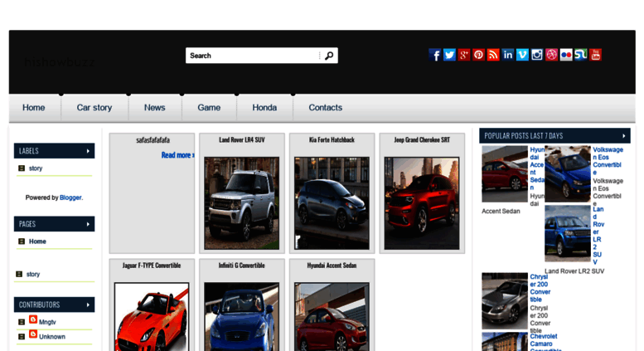Screen dimensions: 644x351
Task: Open the Flickr social icon
Action: tap(566, 55)
